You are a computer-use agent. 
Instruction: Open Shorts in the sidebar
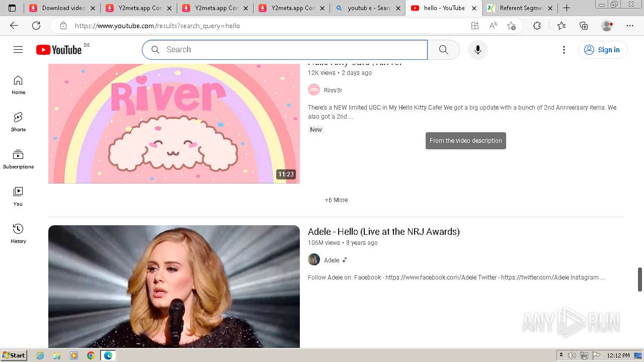point(18,122)
